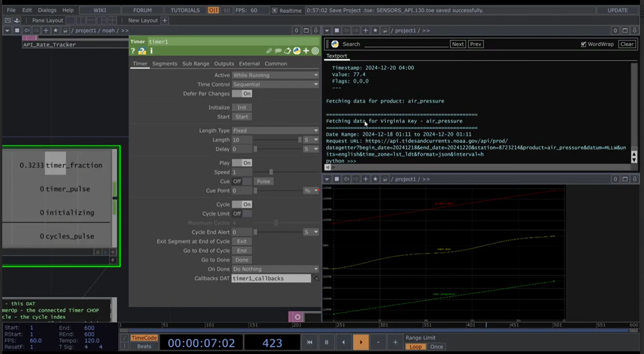Click the pencil annotate icon in parameter header
Viewport: 644px width, 354px height.
[x=269, y=51]
